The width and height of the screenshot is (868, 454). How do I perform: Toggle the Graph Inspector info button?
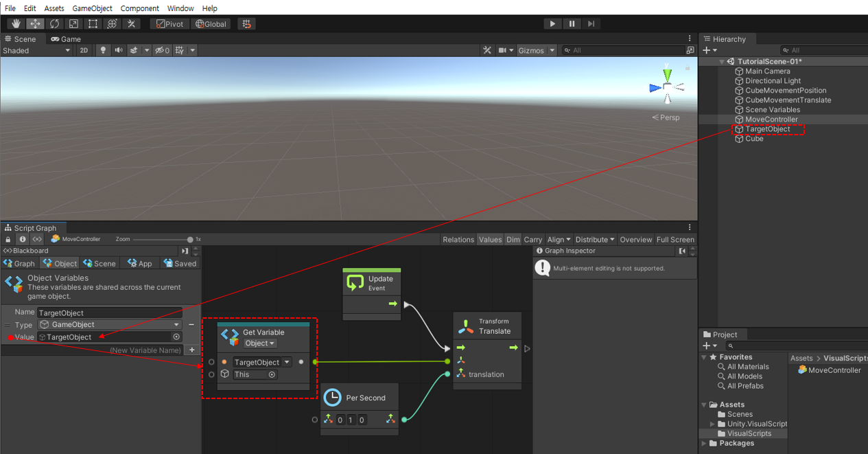pyautogui.click(x=23, y=239)
